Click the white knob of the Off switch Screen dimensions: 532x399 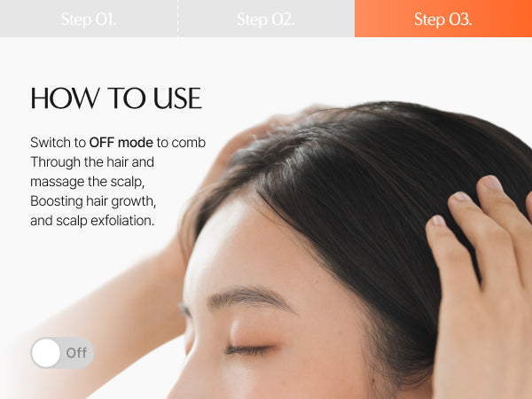46,353
